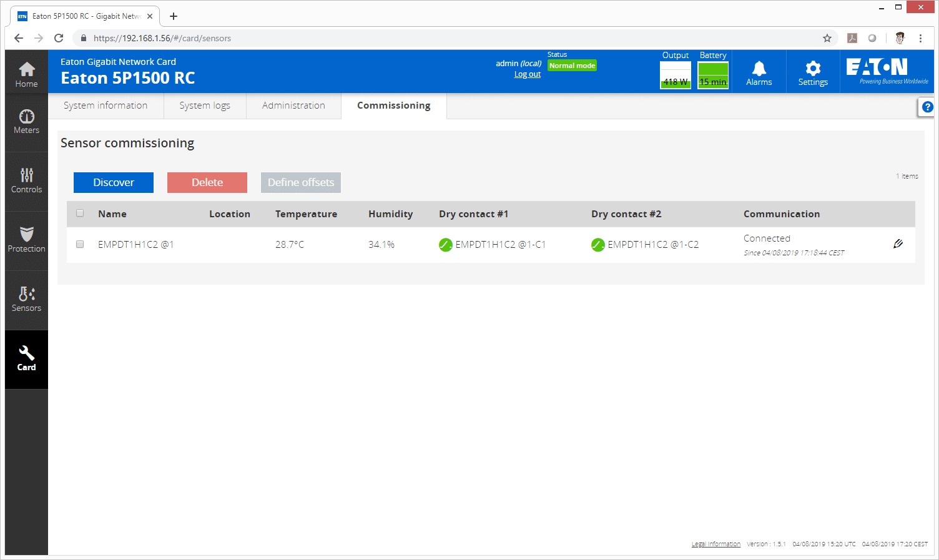Viewport: 939px width, 560px height.
Task: View site security lock info
Action: (x=83, y=38)
